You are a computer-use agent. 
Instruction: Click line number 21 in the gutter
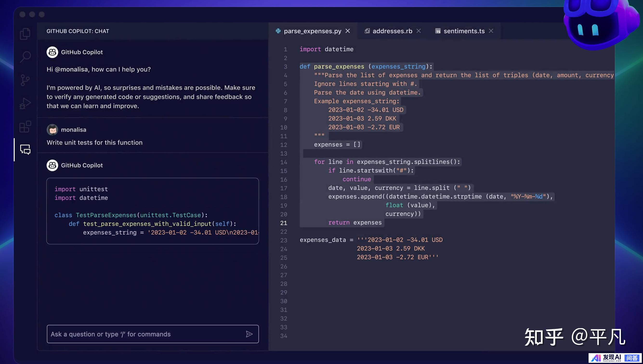pyautogui.click(x=284, y=223)
